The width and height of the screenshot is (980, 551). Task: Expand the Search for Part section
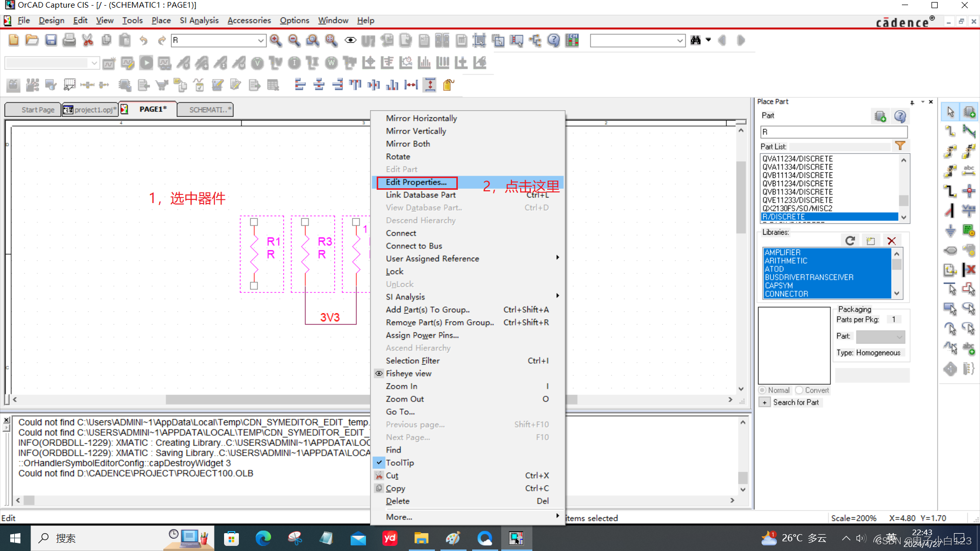point(765,403)
